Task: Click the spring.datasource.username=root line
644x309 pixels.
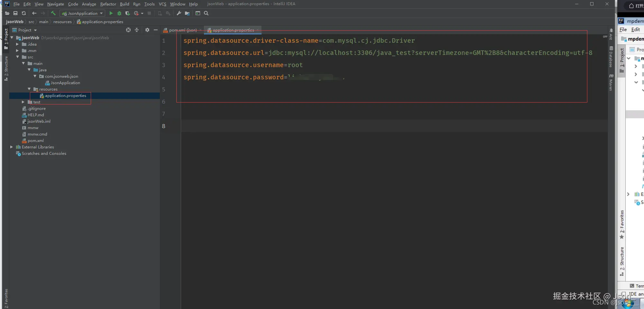Action: click(x=243, y=65)
